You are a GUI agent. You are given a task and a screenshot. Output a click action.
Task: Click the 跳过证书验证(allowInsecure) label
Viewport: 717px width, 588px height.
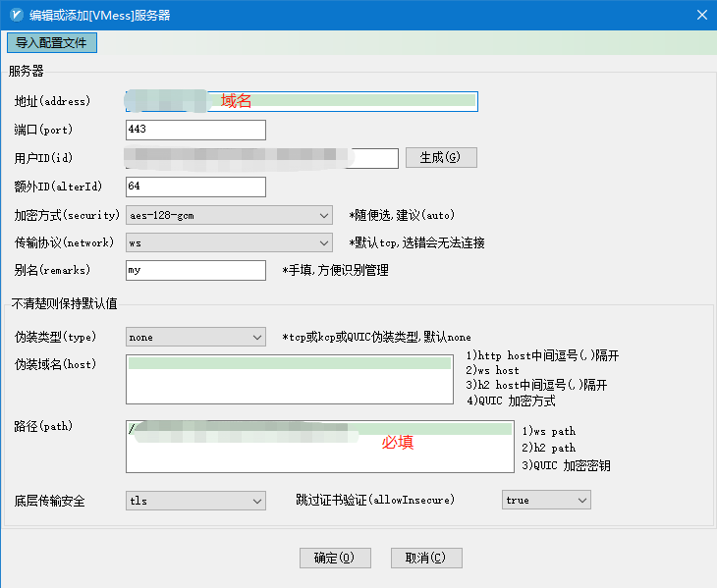coord(375,500)
